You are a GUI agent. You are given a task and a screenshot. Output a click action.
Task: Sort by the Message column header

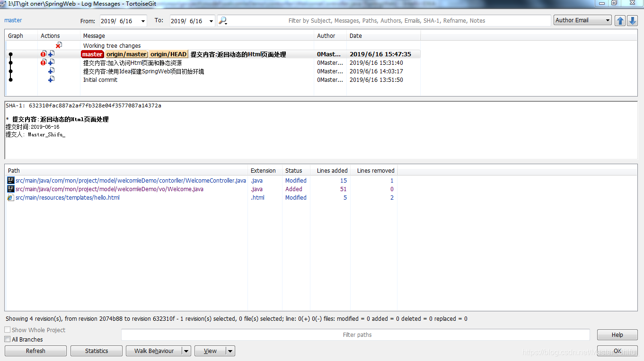point(197,35)
